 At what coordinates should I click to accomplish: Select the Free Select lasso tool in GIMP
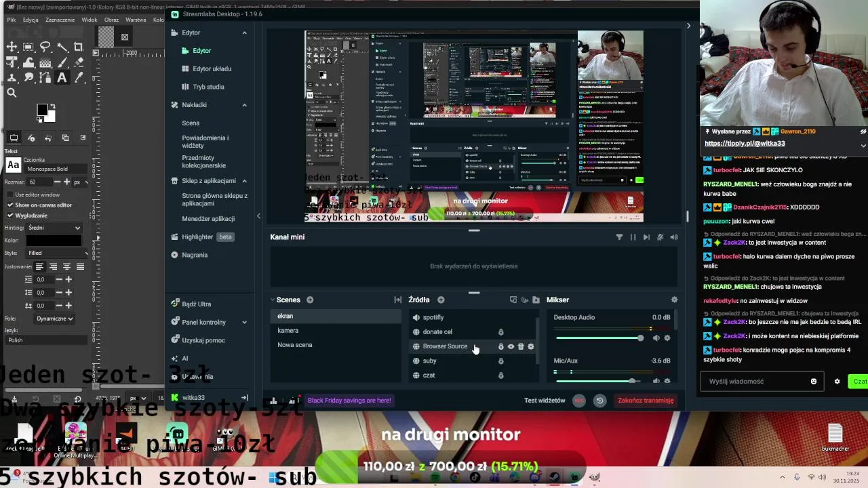pyautogui.click(x=45, y=47)
